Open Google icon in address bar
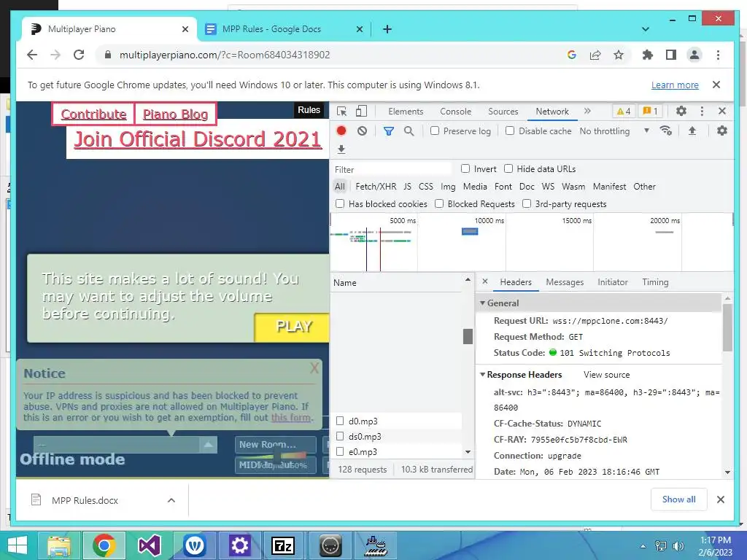747x560 pixels. click(x=572, y=55)
